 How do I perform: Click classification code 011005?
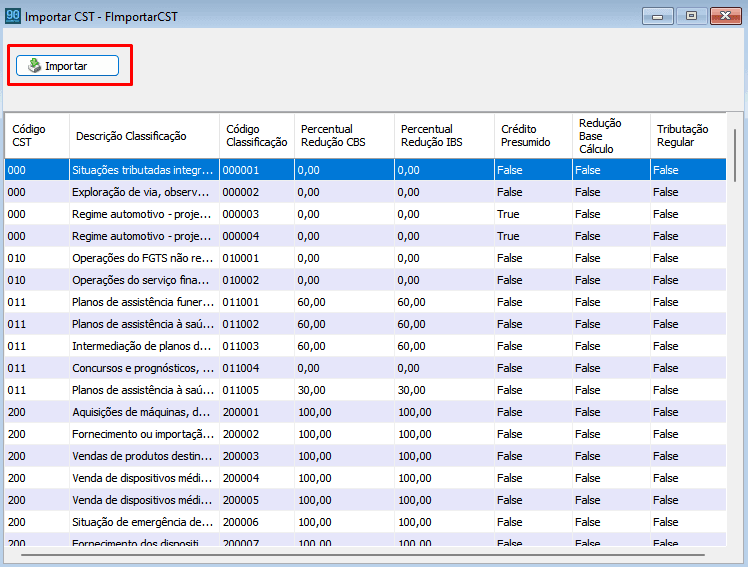click(240, 390)
